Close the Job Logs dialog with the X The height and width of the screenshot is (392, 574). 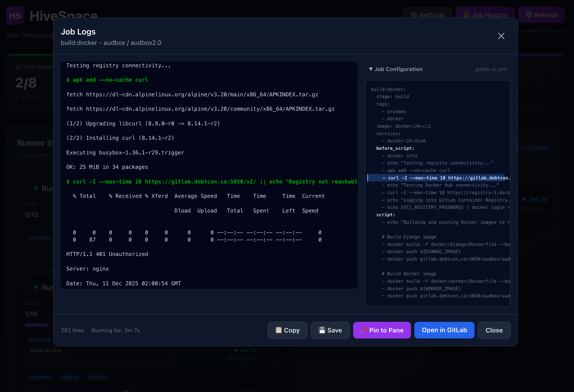[501, 36]
